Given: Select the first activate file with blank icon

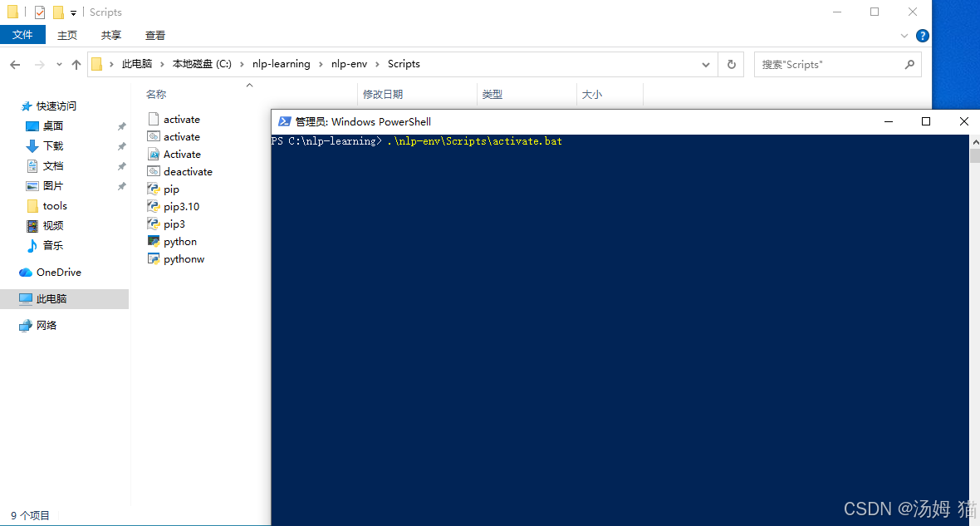Looking at the screenshot, I should tap(174, 119).
